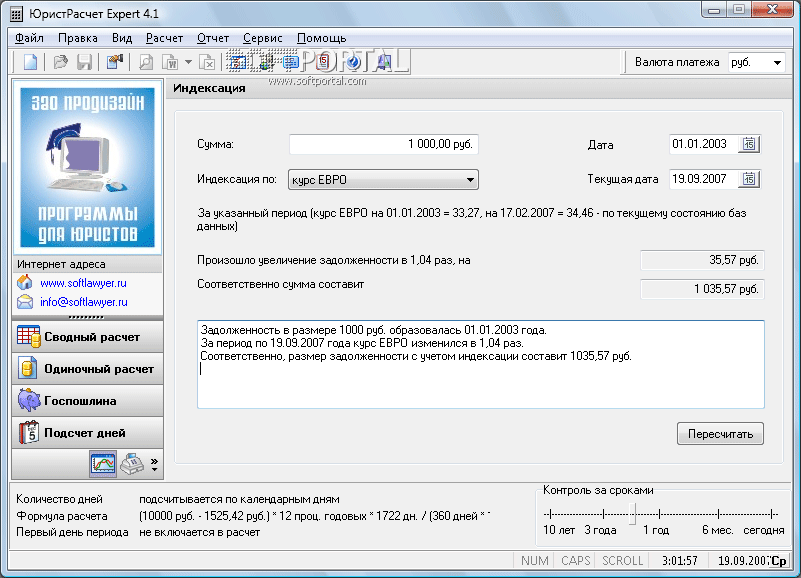Click the ЗАО Продизайн banner image
The width and height of the screenshot is (801, 578).
tap(87, 167)
